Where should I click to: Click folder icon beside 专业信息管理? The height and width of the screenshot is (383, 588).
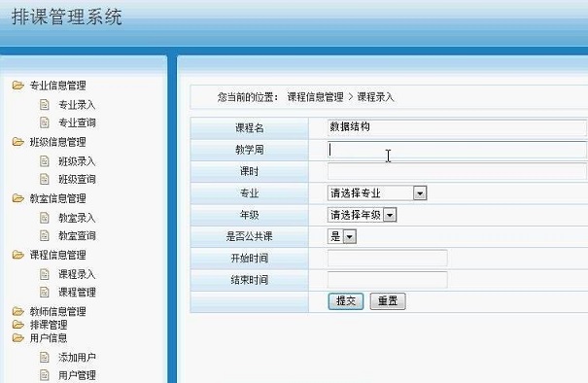[17, 86]
